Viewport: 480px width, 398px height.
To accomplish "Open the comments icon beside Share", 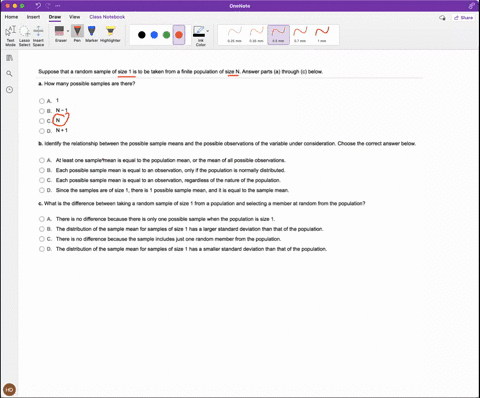I will (x=442, y=18).
